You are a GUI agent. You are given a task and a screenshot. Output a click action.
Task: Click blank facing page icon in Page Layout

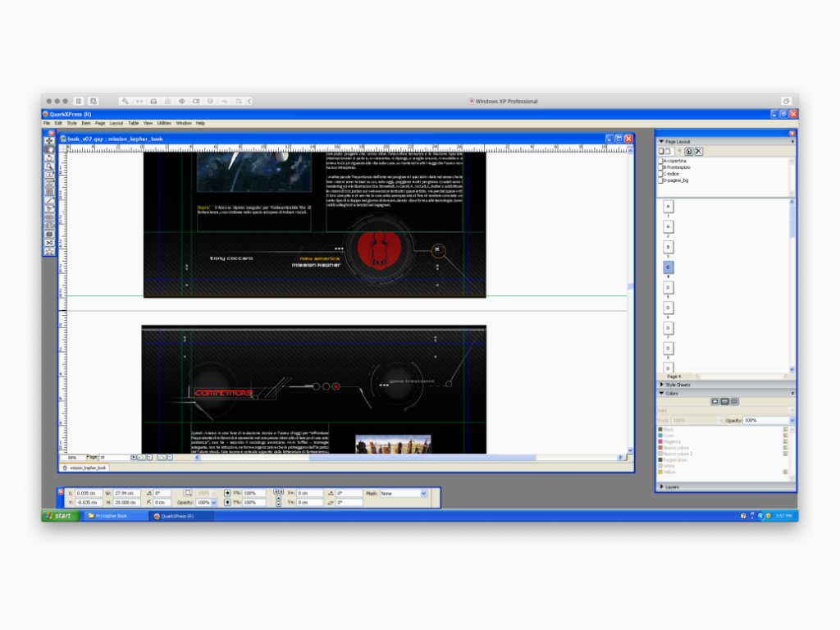point(668,152)
